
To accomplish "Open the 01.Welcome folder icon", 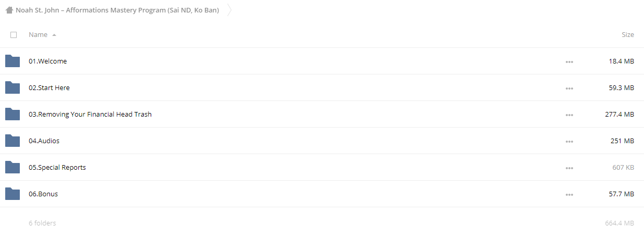I will click(13, 61).
